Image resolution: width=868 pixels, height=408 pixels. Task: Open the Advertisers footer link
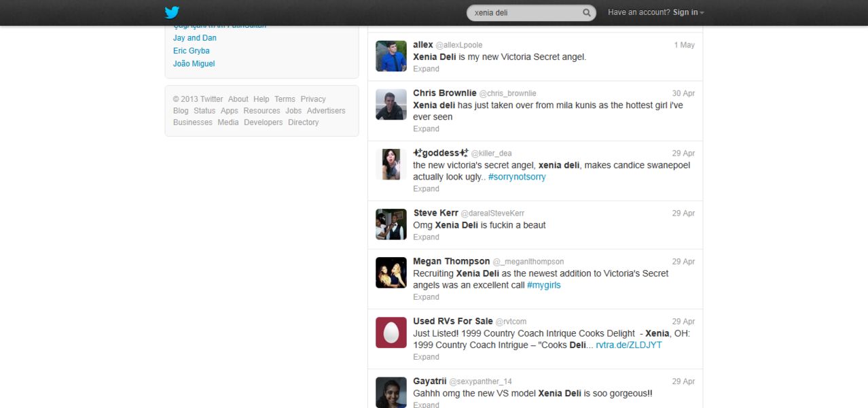click(326, 111)
